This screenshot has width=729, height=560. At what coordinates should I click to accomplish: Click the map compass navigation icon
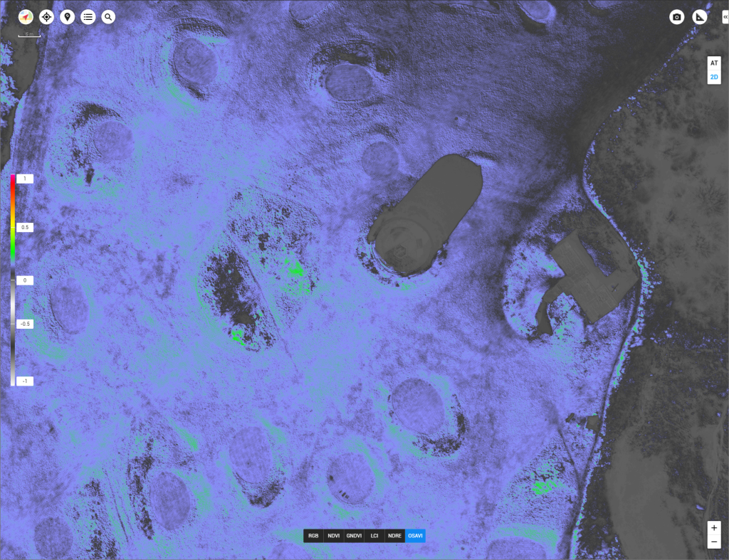click(x=26, y=16)
